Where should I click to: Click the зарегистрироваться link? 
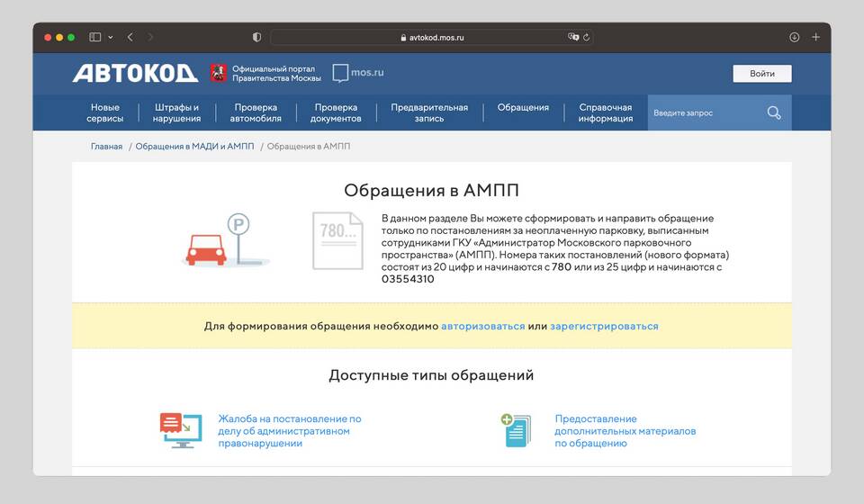tap(604, 326)
